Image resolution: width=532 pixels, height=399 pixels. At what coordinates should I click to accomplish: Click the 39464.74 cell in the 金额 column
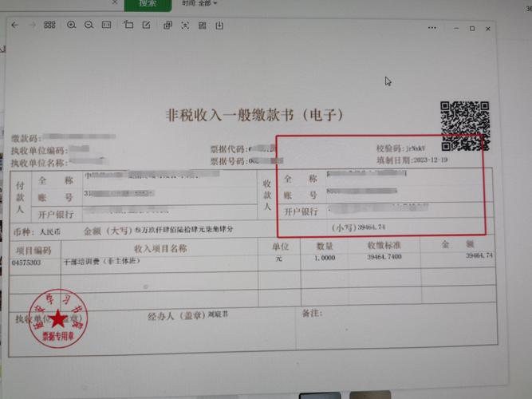[x=479, y=255]
